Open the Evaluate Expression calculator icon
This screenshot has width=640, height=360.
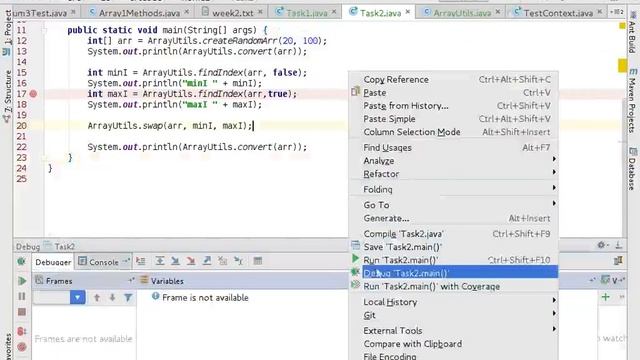tap(258, 261)
